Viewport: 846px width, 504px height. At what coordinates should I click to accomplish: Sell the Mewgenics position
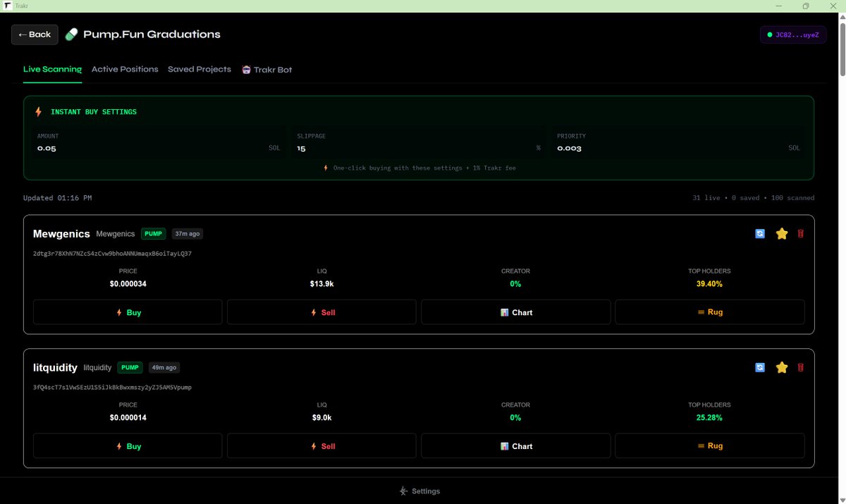point(321,312)
